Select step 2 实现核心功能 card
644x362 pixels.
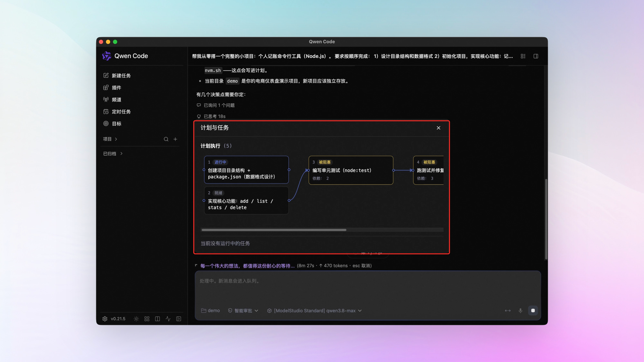click(x=246, y=200)
